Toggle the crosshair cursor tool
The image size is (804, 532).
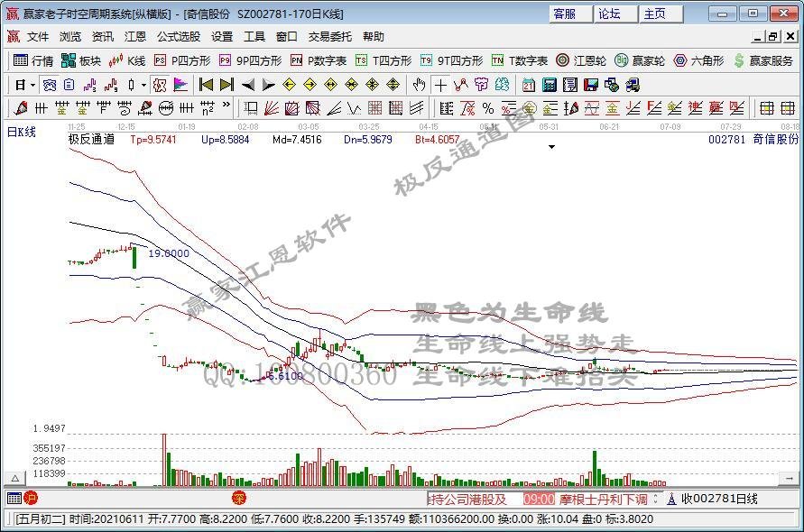click(x=440, y=85)
